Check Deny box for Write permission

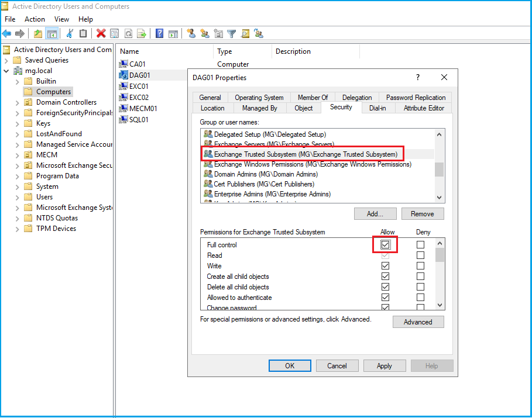point(420,266)
